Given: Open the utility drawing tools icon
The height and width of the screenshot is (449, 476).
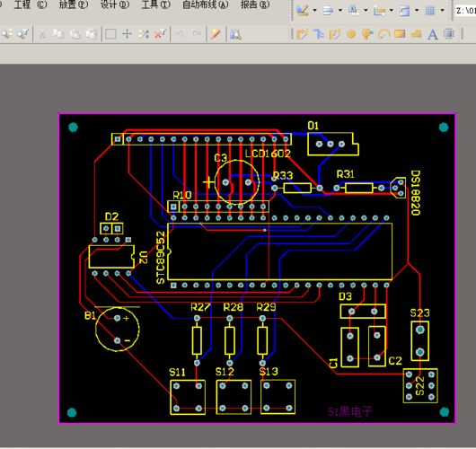Looking at the screenshot, I should (303, 10).
